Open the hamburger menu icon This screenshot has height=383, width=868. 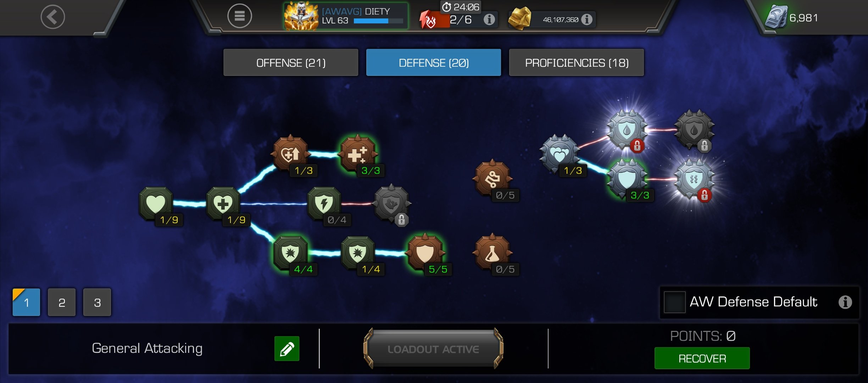click(x=239, y=16)
